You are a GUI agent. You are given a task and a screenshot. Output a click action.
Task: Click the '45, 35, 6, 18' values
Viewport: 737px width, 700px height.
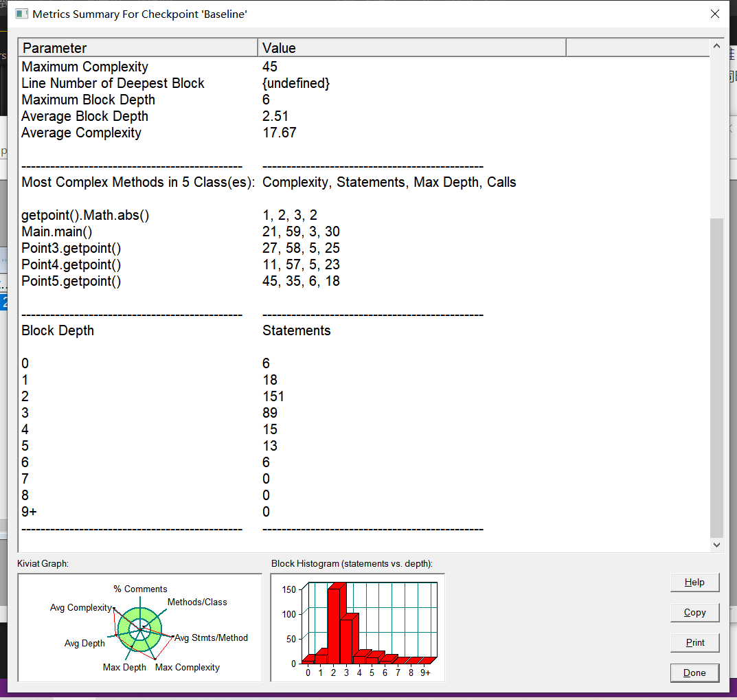(301, 281)
